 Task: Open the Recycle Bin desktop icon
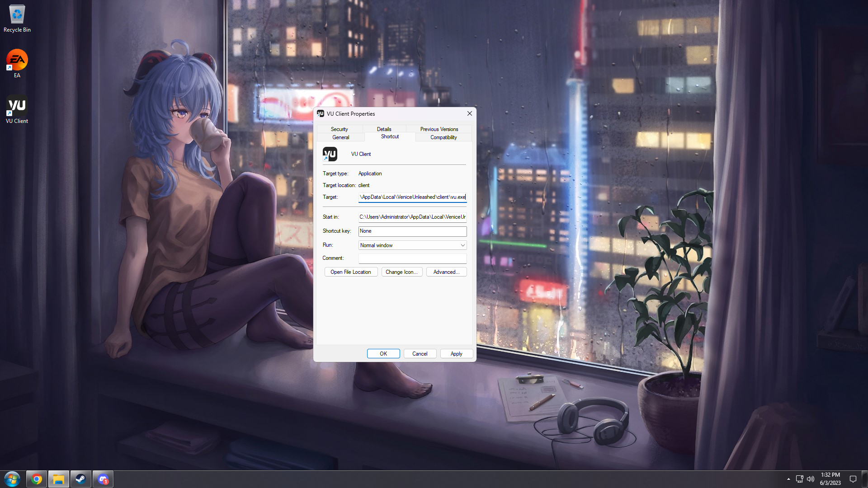(x=17, y=18)
